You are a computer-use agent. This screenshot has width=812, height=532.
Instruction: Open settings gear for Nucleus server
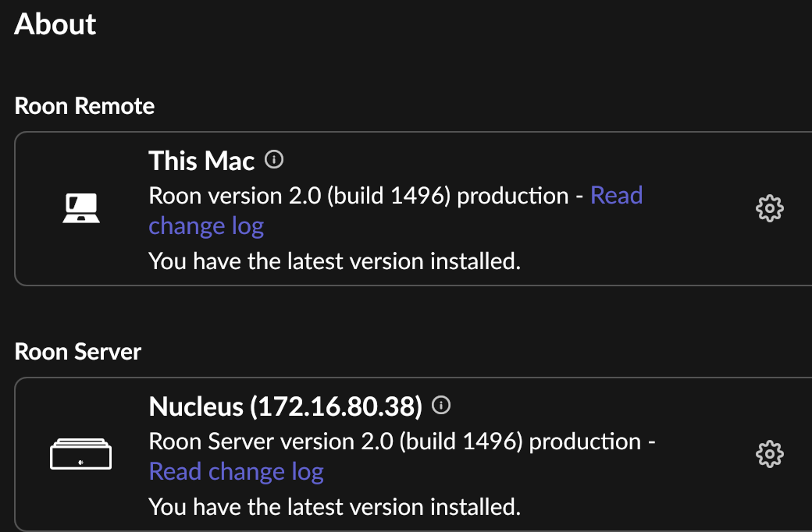[770, 454]
